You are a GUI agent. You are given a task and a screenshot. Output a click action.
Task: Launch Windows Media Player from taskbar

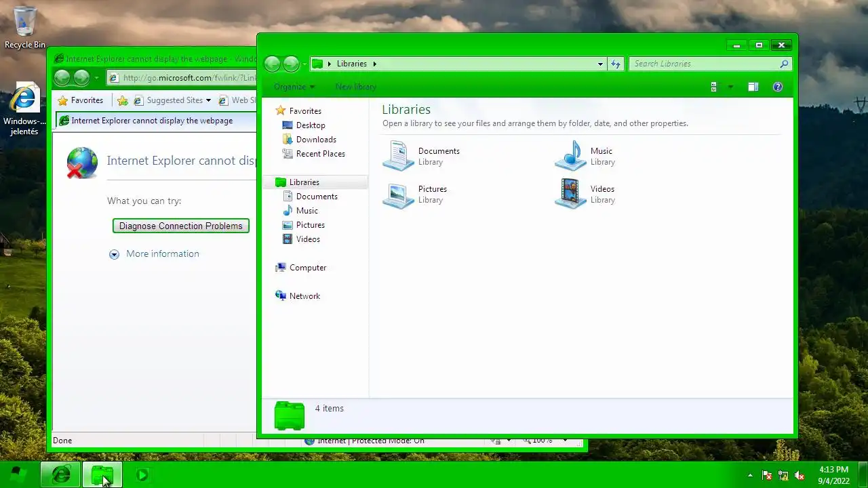(x=142, y=475)
